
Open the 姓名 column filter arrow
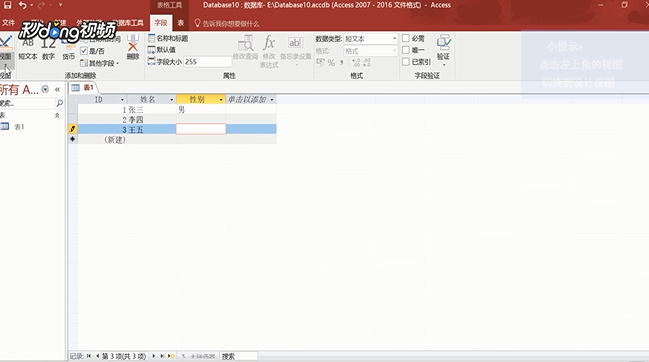[171, 100]
